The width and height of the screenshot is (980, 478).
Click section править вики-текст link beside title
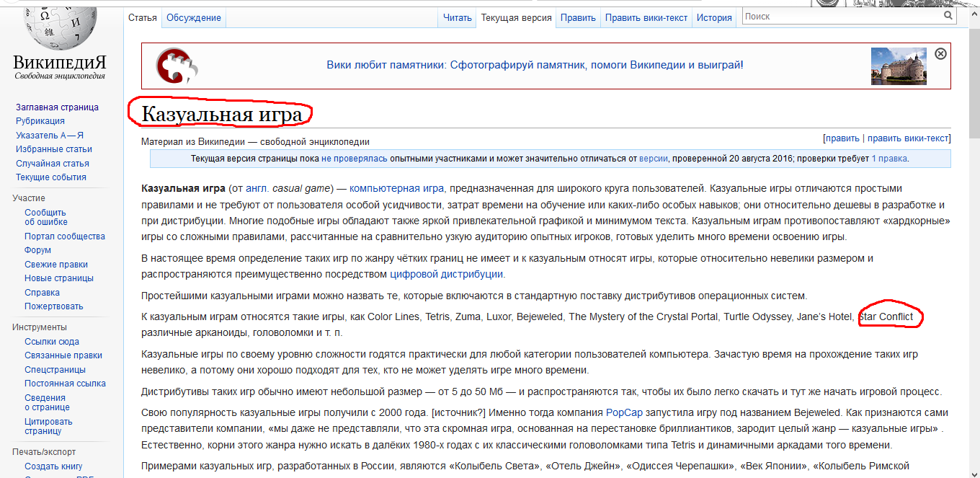[x=908, y=138]
